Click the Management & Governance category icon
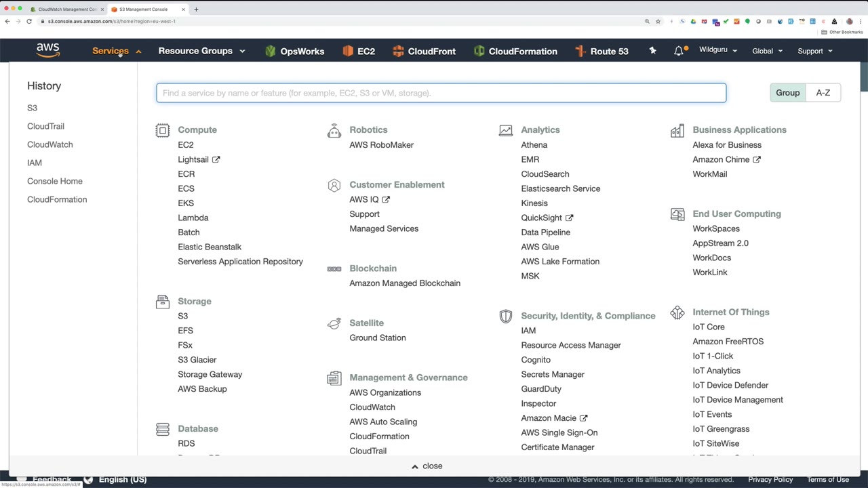Screen dimensions: 868x488 [x=334, y=378]
